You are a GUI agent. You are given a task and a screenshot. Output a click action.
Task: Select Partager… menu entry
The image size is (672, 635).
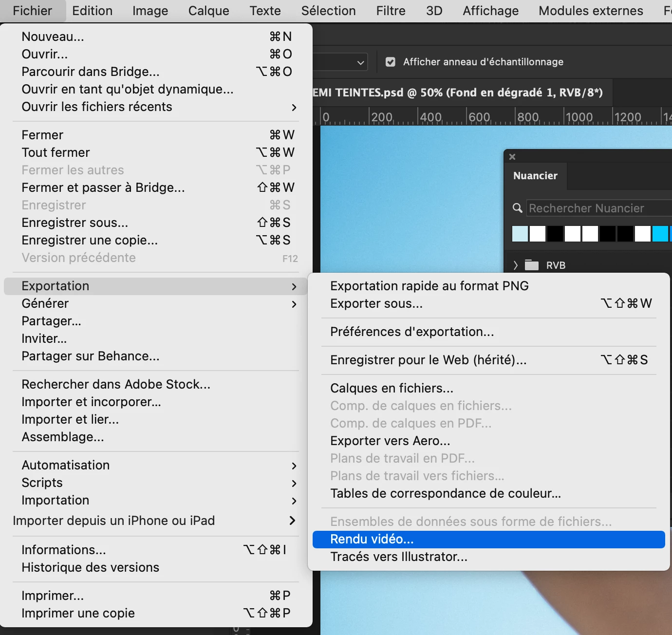156,321
